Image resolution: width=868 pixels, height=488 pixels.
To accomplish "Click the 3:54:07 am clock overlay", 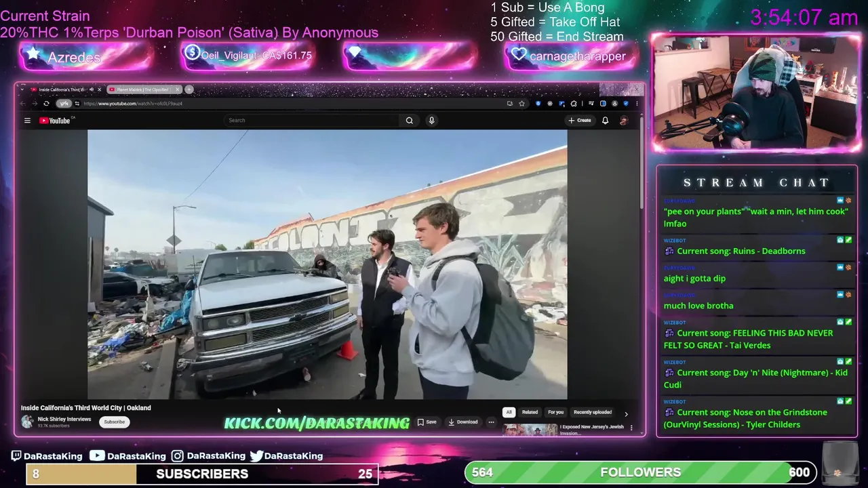I will [x=804, y=18].
